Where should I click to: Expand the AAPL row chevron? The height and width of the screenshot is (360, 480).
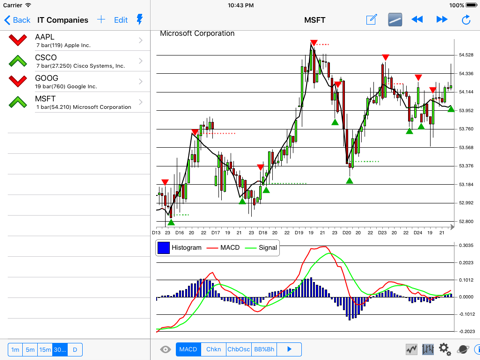pos(141,40)
